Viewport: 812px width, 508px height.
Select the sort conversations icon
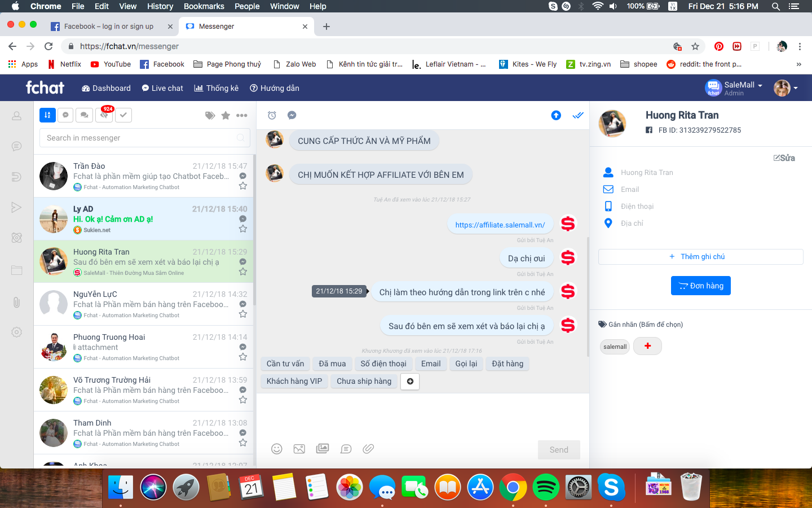[x=47, y=115]
